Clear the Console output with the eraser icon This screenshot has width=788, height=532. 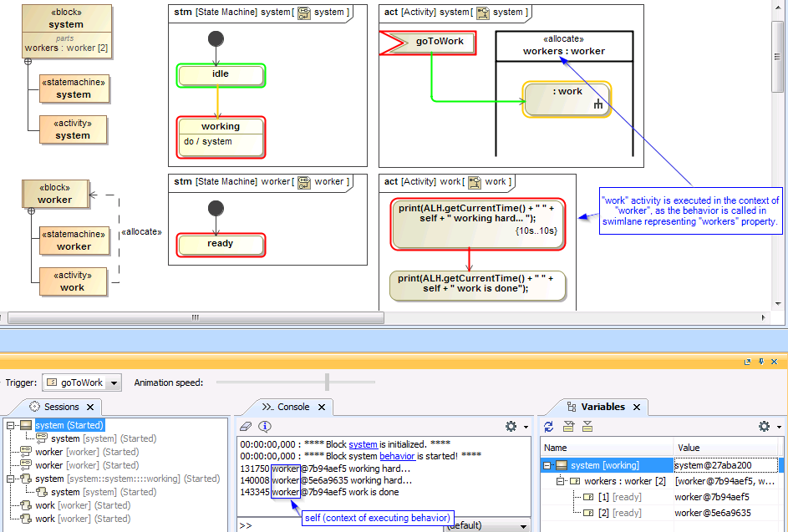[244, 425]
